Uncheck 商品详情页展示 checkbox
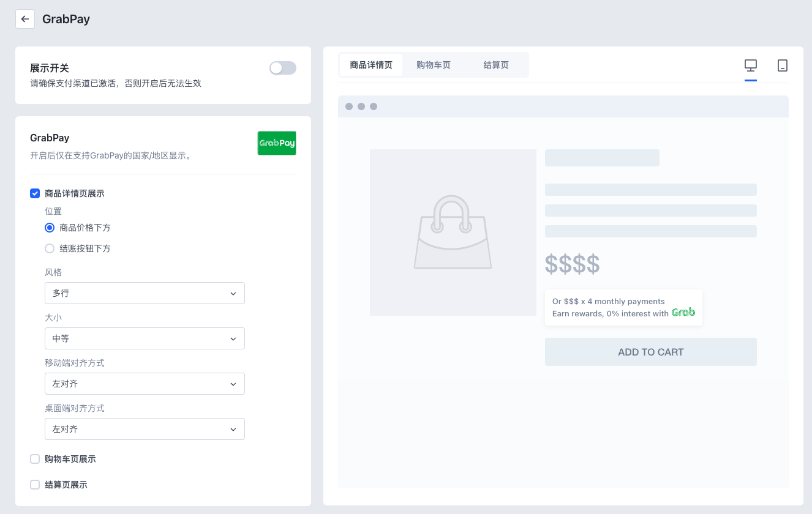Screen dimensions: 812x514 click(x=35, y=193)
